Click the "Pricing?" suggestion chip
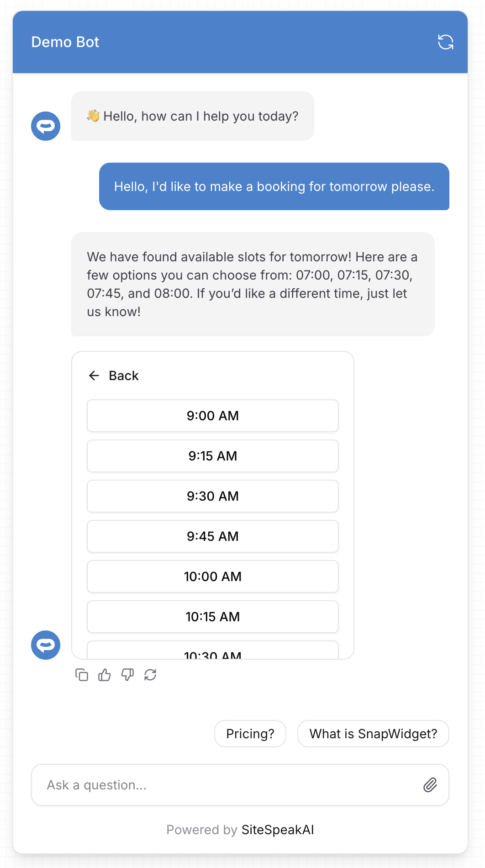The width and height of the screenshot is (485, 868). pyautogui.click(x=250, y=734)
